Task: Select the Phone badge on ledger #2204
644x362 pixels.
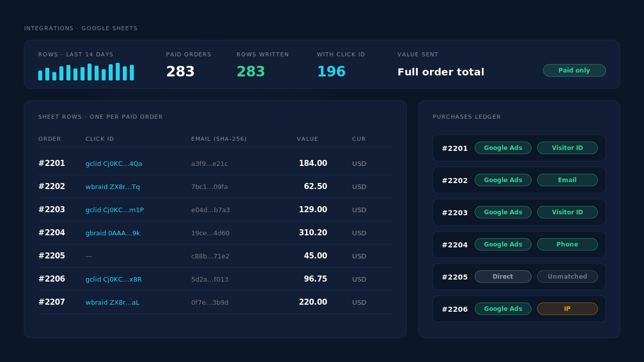Action: tap(568, 244)
